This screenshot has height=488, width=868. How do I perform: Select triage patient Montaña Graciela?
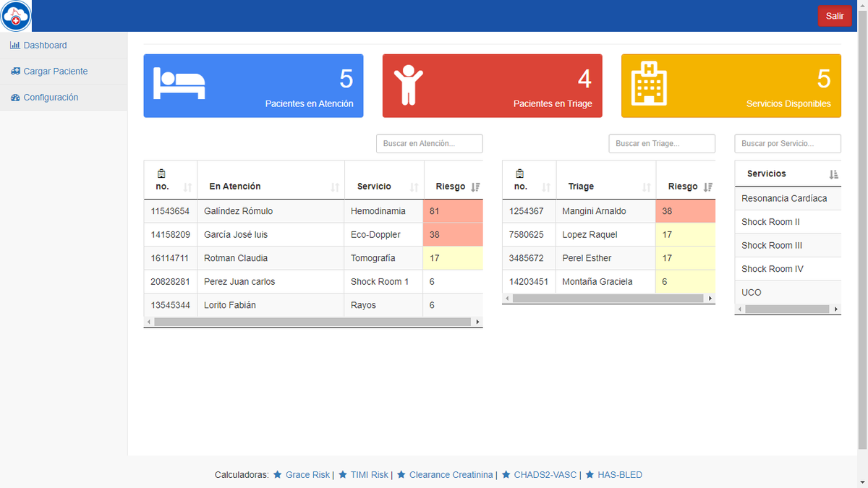[x=597, y=281]
